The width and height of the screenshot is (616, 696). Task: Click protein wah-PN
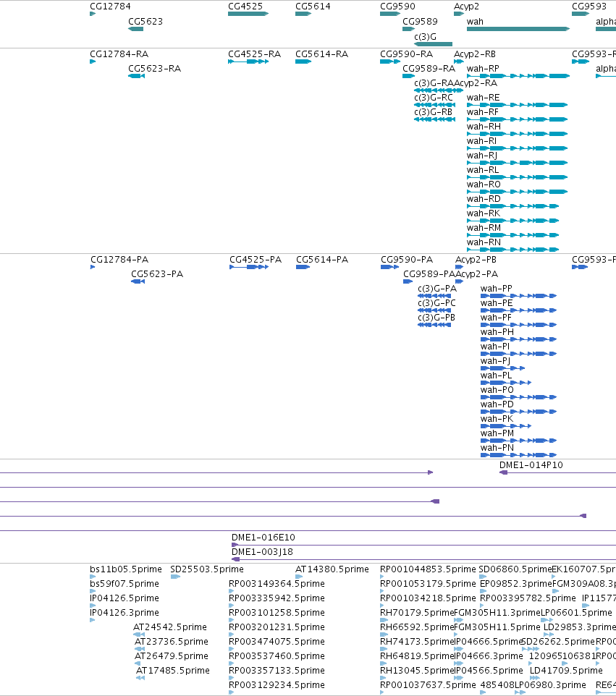(x=497, y=448)
